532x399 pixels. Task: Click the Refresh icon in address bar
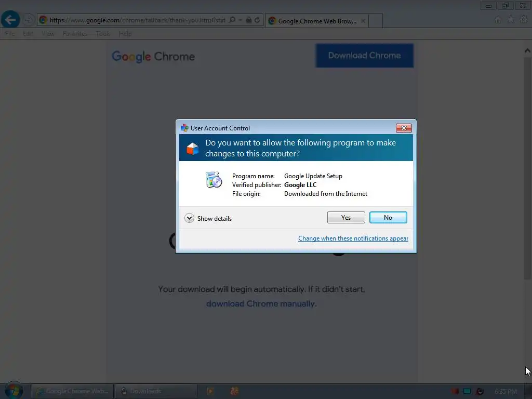tap(257, 20)
